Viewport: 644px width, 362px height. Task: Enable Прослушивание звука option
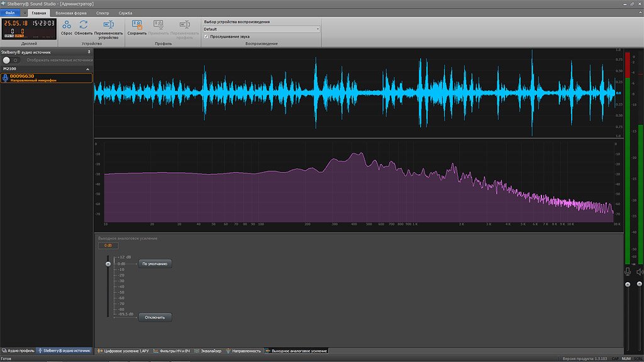click(x=205, y=36)
